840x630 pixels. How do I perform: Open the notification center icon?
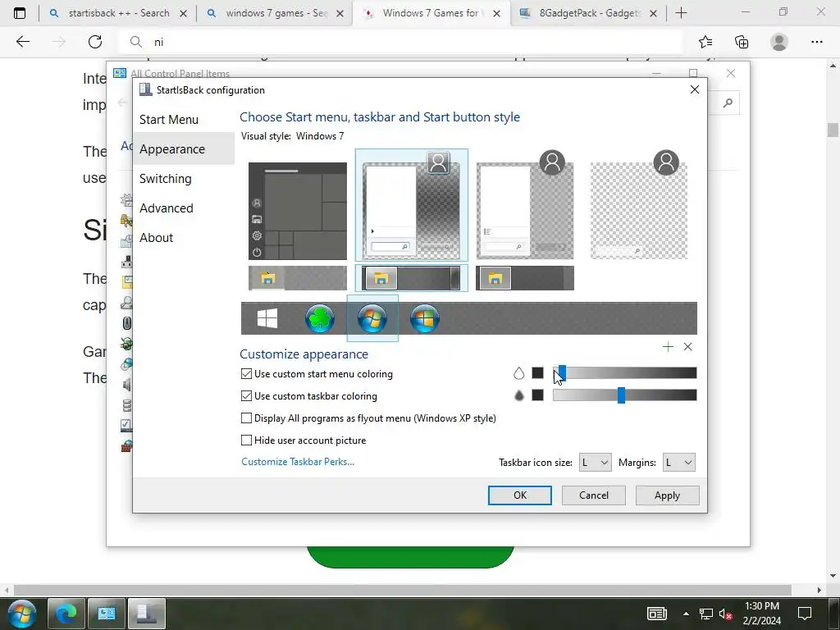pos(804,614)
